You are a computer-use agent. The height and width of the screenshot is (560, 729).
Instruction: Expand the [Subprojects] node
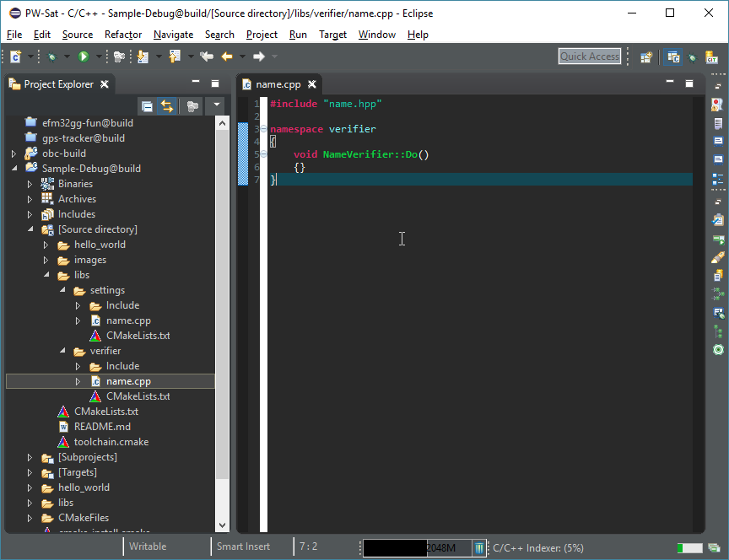click(x=30, y=457)
